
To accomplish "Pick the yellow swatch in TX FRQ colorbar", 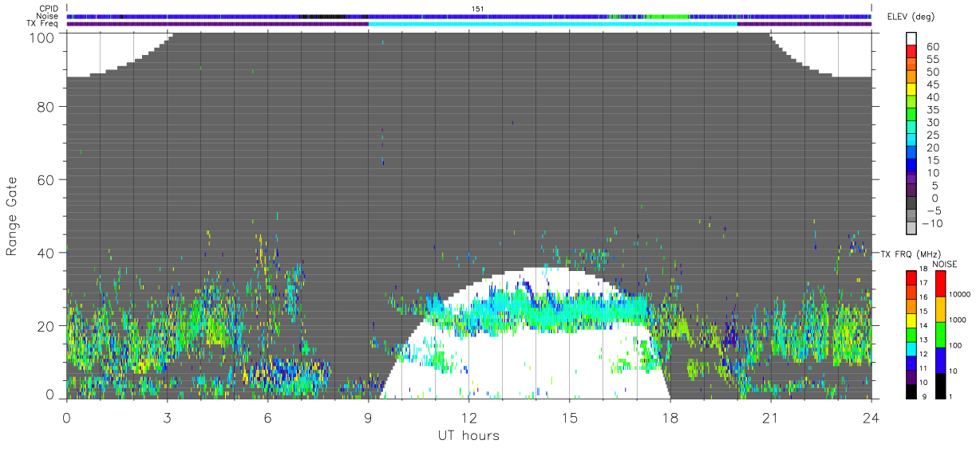I will pyautogui.click(x=911, y=320).
